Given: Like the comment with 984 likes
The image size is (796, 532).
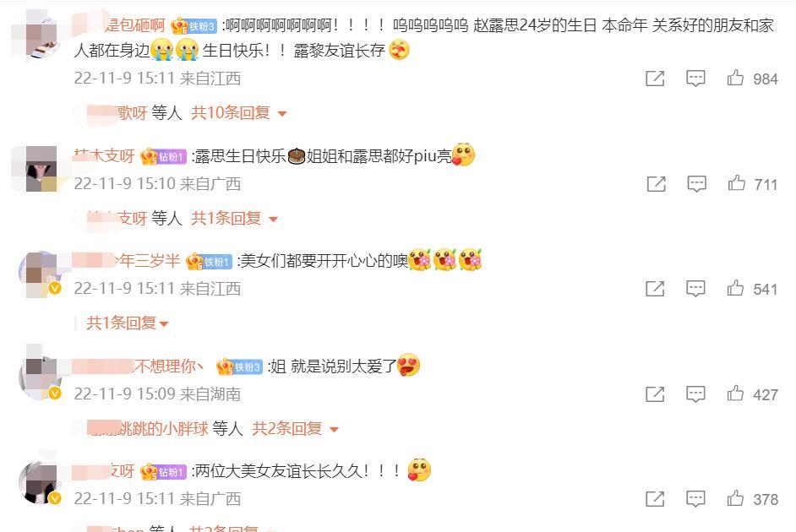Looking at the screenshot, I should pyautogui.click(x=735, y=78).
